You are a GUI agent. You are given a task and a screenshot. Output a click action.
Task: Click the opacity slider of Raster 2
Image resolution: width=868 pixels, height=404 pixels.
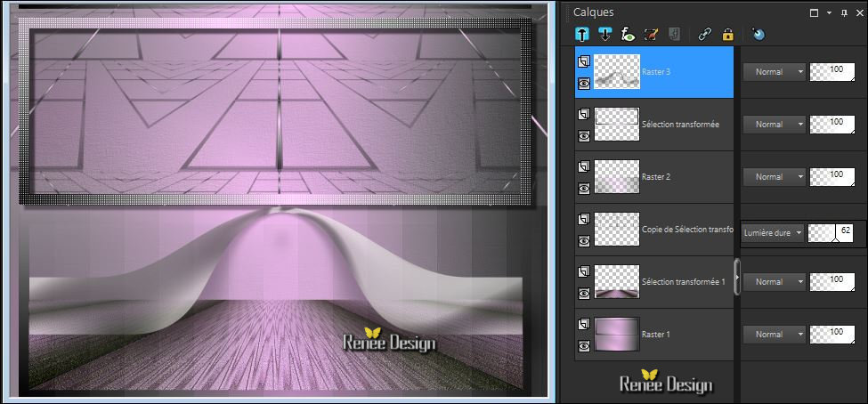(x=832, y=177)
